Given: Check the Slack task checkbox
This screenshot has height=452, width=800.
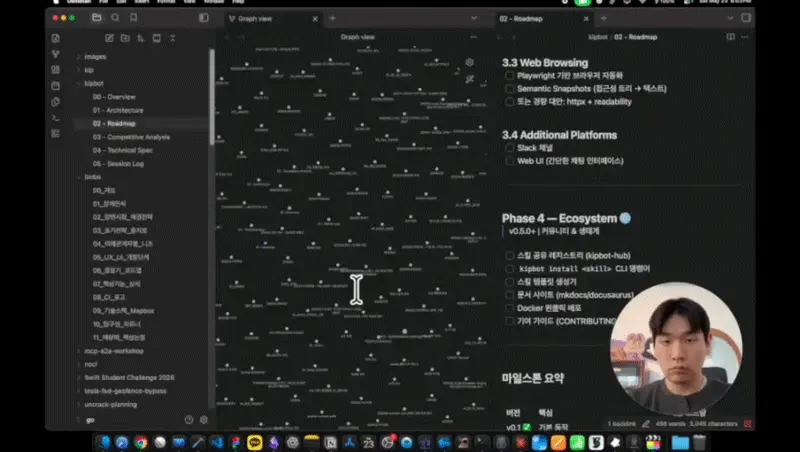Looking at the screenshot, I should coord(509,148).
